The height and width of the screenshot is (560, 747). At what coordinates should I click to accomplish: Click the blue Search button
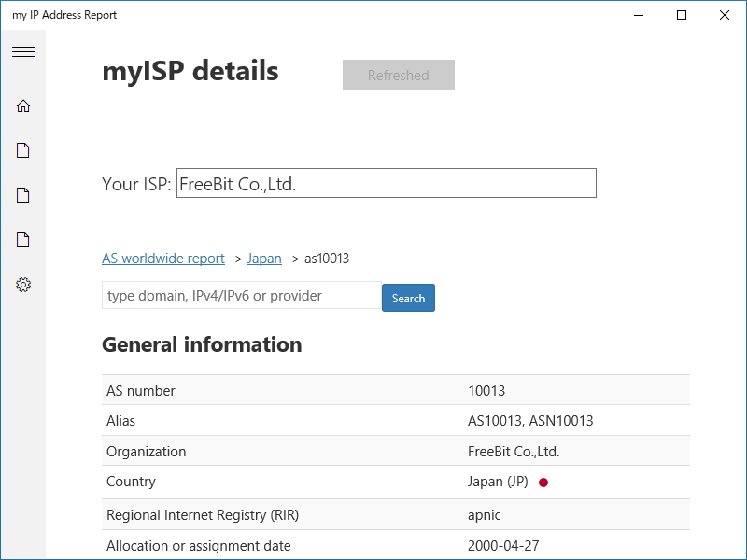click(x=408, y=298)
